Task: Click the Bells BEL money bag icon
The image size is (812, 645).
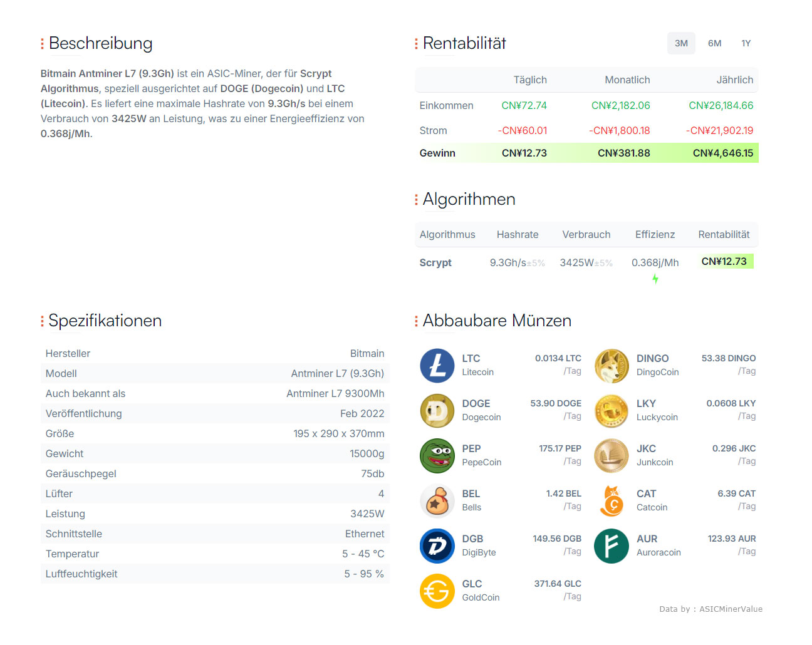Action: click(x=437, y=501)
